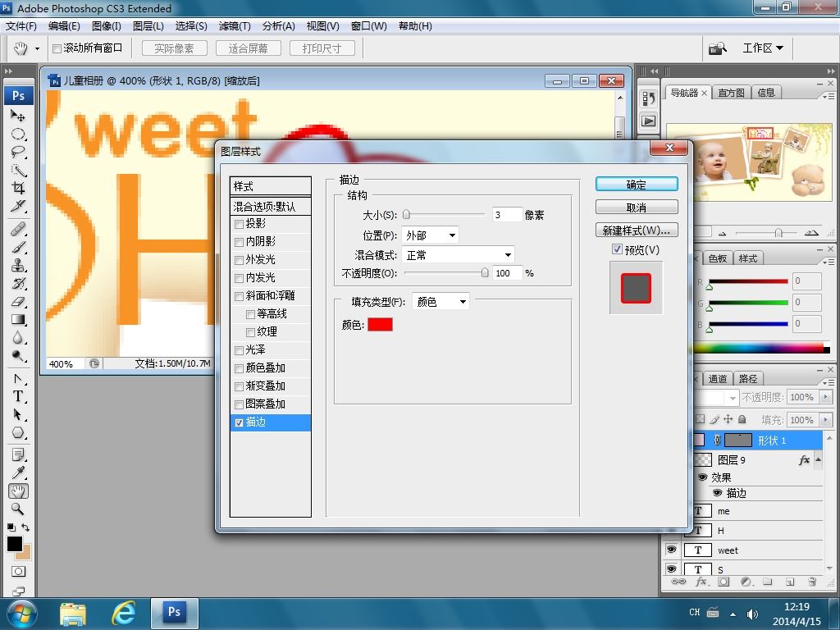
Task: Click 新建样式 New Style button
Action: (637, 231)
